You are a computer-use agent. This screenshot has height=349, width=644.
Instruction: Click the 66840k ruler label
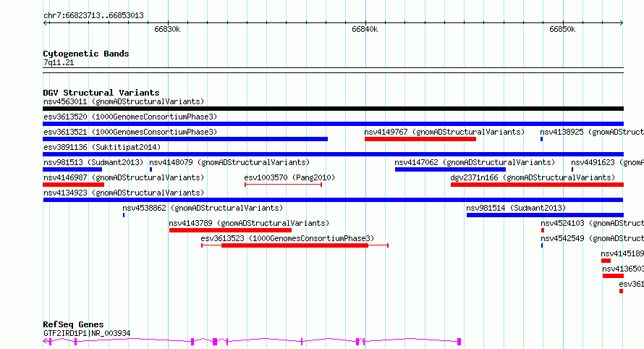[x=365, y=30]
